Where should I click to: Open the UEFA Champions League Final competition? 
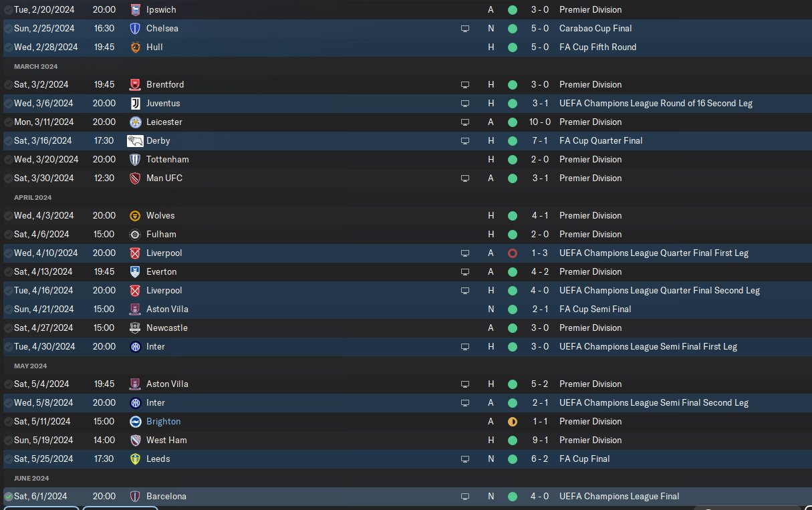[x=619, y=497]
